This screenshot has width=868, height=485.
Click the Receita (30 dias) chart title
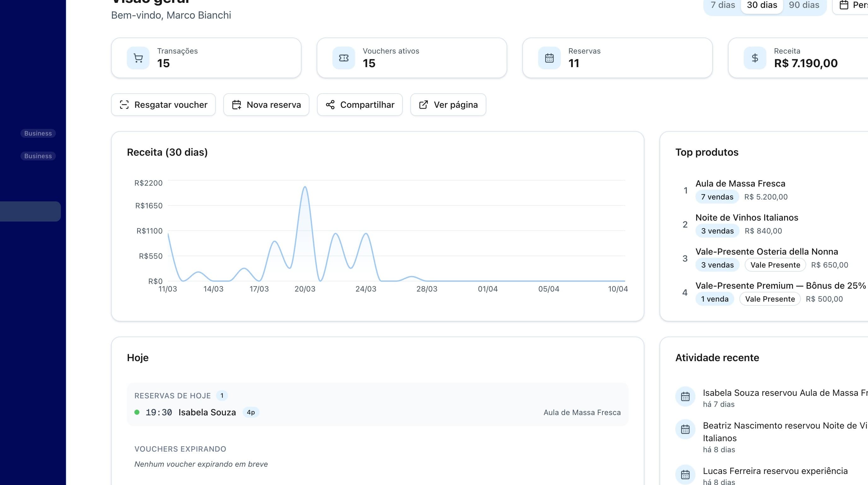pyautogui.click(x=167, y=152)
